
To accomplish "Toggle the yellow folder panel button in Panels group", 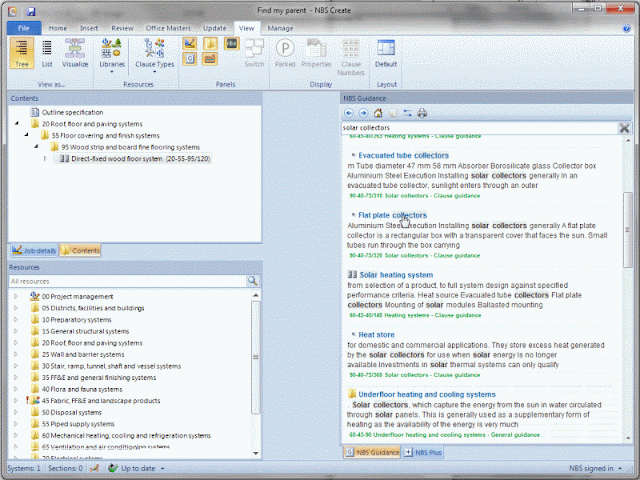I will point(210,44).
